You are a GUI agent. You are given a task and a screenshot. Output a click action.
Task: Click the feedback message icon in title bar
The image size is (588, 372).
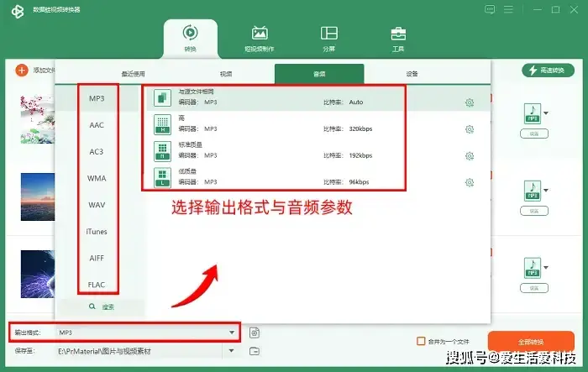coord(491,9)
